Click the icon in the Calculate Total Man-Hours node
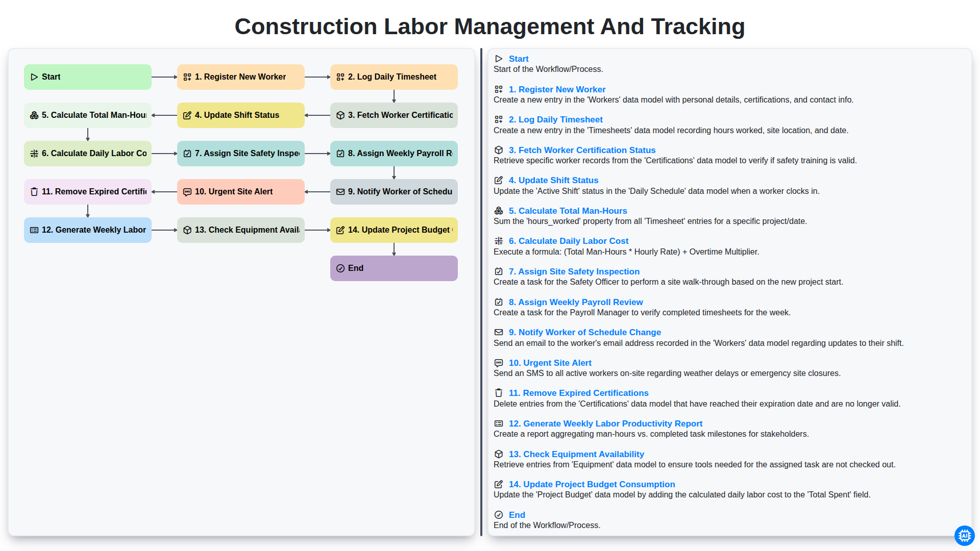Screen dimensions: 980x551 [34, 115]
